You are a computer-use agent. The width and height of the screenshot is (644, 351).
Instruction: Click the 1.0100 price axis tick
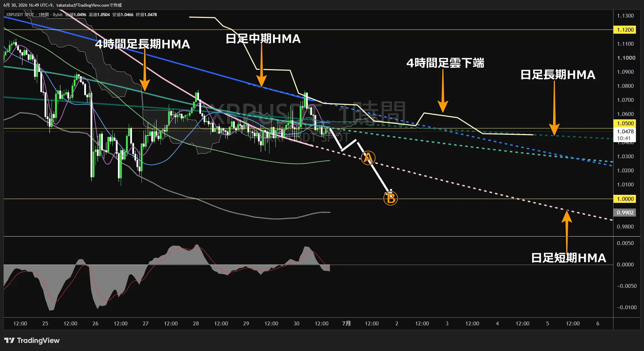pyautogui.click(x=625, y=185)
